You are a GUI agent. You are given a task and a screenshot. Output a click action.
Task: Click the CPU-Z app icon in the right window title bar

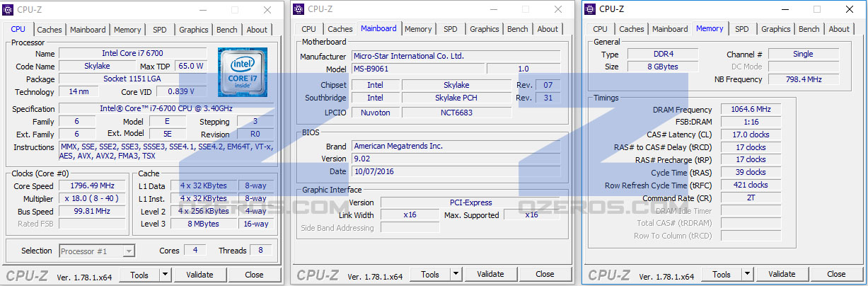click(x=590, y=9)
